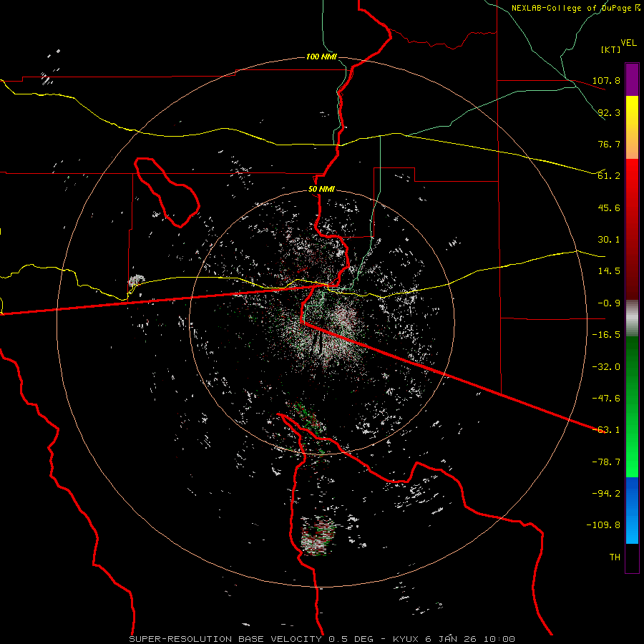Click the -63.1 velocity scale value
Screen dimensions: 644x644
click(606, 430)
